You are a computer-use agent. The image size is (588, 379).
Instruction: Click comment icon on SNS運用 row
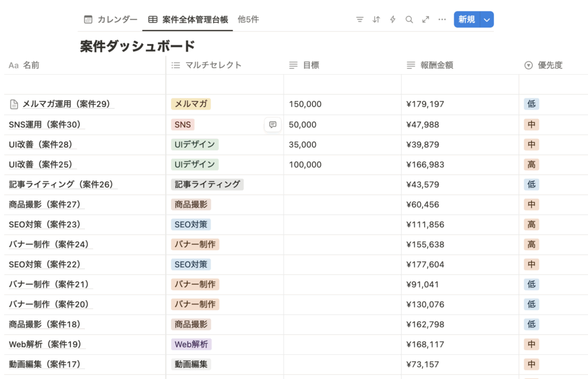[x=273, y=125]
